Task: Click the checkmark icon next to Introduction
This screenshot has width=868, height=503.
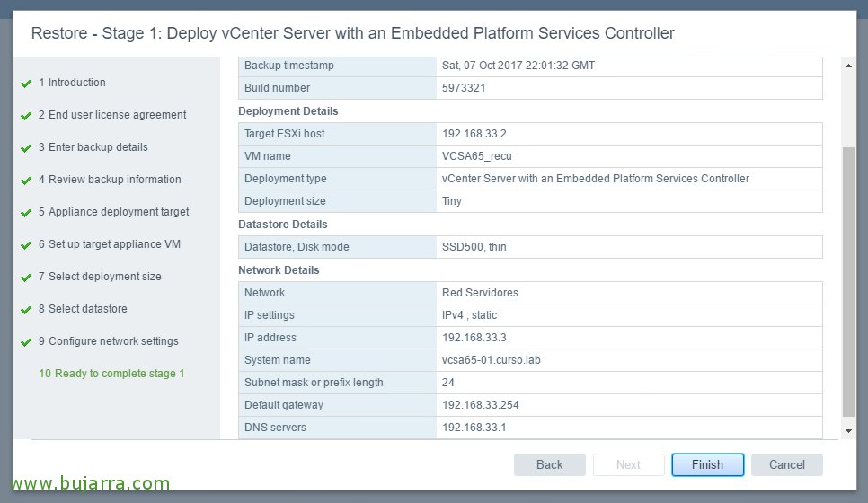Action: click(x=26, y=84)
